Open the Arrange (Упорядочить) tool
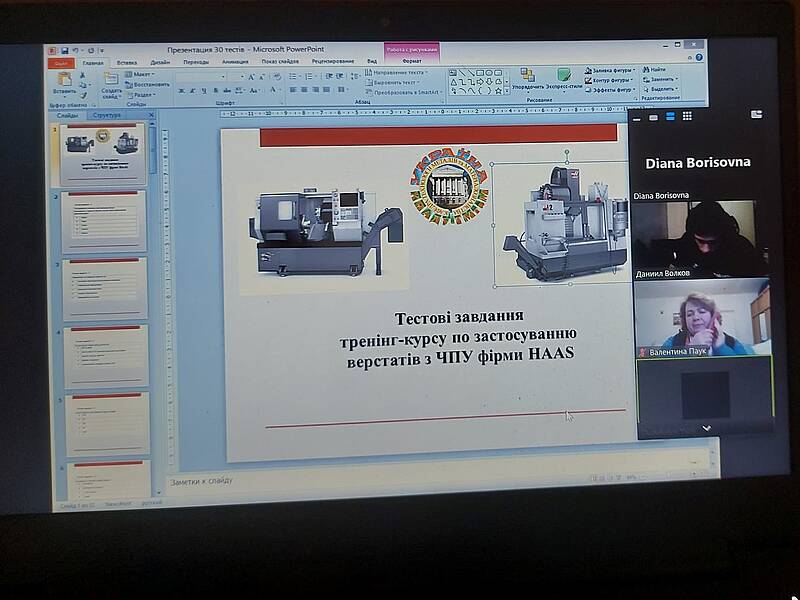800x600 pixels. [x=528, y=77]
